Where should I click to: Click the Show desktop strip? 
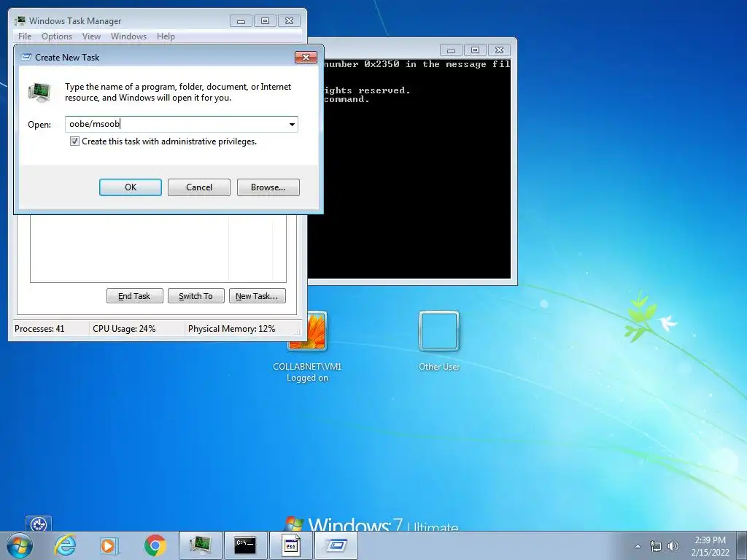pyautogui.click(x=741, y=545)
